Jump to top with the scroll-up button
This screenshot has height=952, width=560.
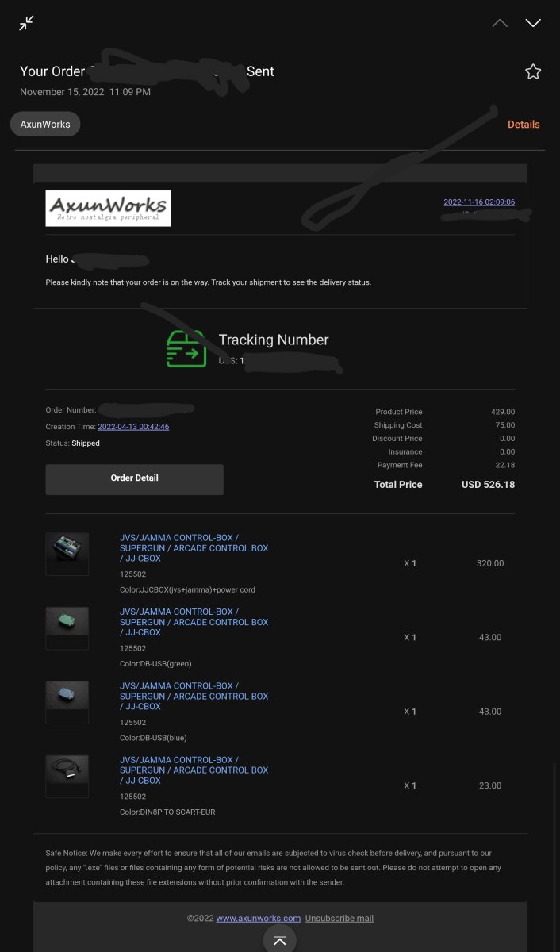[x=279, y=940]
